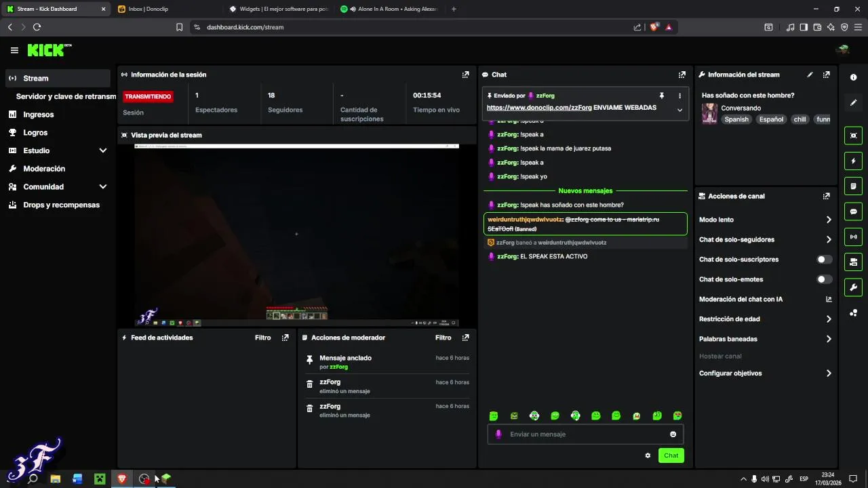
Task: Open Chat de solo-seguidores options arrow
Action: pyautogui.click(x=829, y=239)
